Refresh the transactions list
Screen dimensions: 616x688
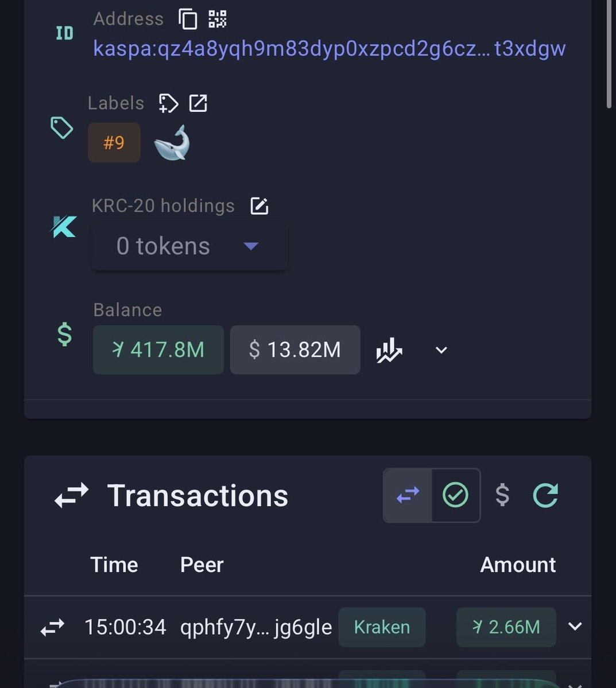pos(545,495)
